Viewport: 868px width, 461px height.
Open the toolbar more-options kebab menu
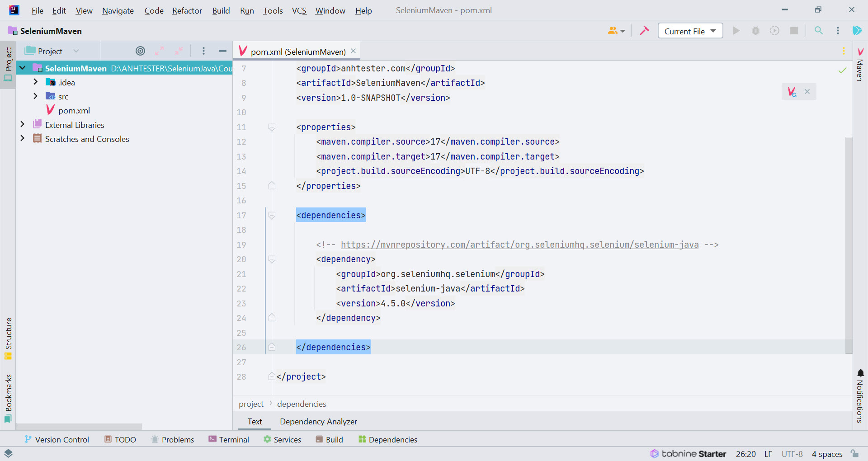(838, 31)
